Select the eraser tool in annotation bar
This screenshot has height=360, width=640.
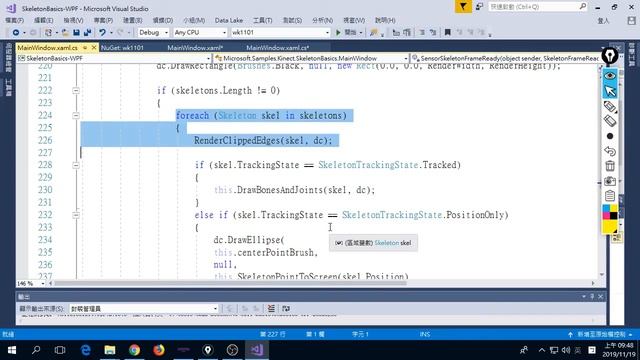610,121
